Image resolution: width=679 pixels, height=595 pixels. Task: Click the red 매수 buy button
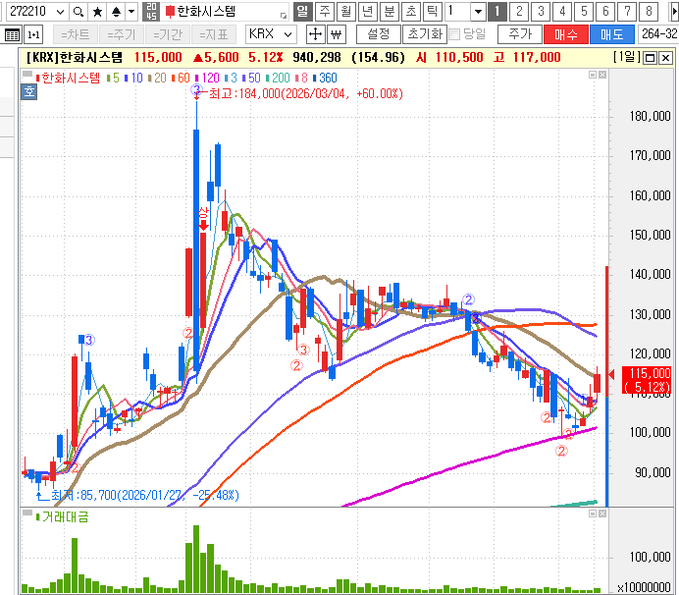(x=566, y=34)
